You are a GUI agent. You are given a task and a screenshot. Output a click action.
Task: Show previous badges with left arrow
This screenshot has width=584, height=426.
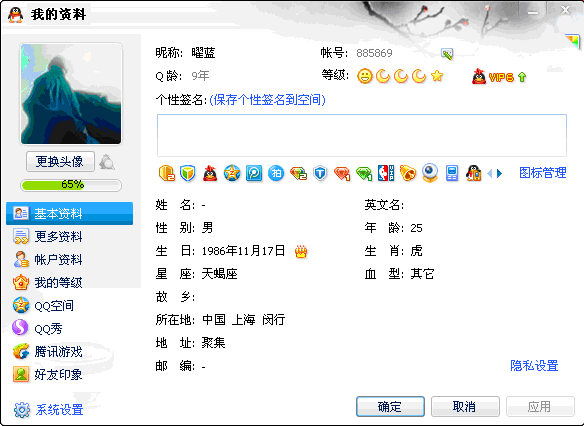point(490,173)
